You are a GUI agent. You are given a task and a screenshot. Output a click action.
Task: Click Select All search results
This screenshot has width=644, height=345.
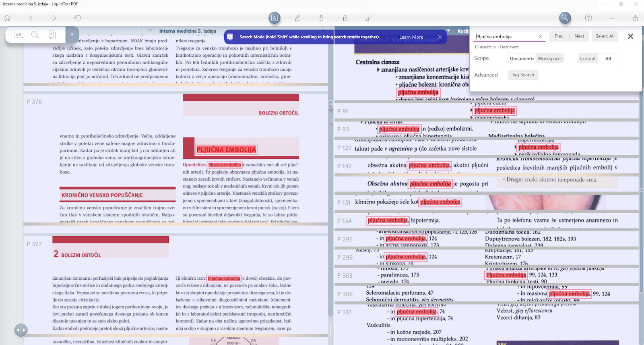605,36
